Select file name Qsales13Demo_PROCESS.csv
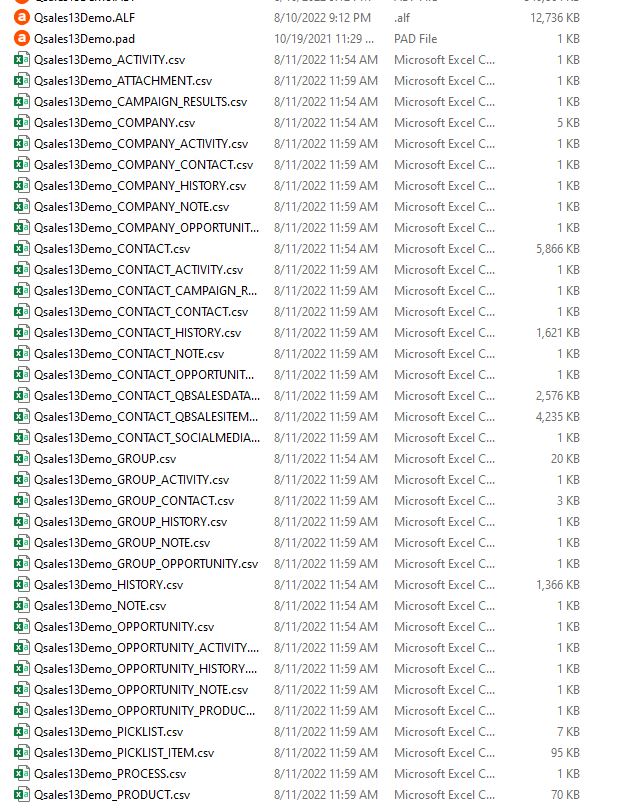The image size is (624, 808). (110, 774)
